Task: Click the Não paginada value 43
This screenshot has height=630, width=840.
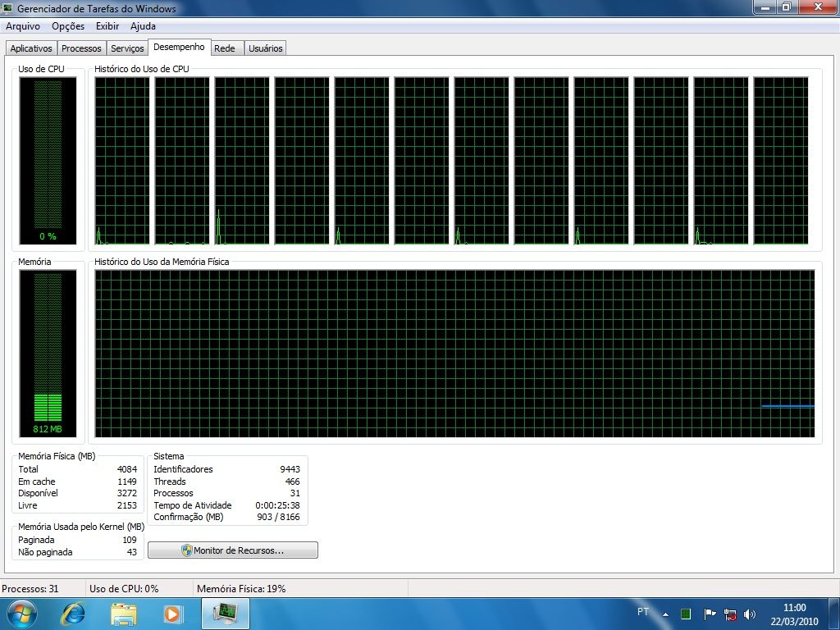Action: (132, 552)
